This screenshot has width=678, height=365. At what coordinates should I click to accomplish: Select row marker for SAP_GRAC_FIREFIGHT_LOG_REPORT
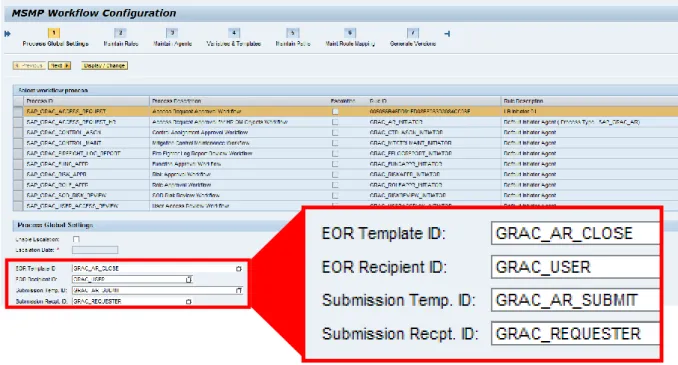[x=18, y=154]
